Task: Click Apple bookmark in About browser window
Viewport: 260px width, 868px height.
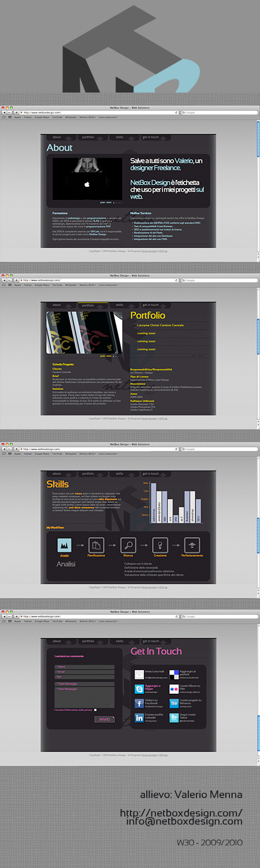Action: point(18,117)
